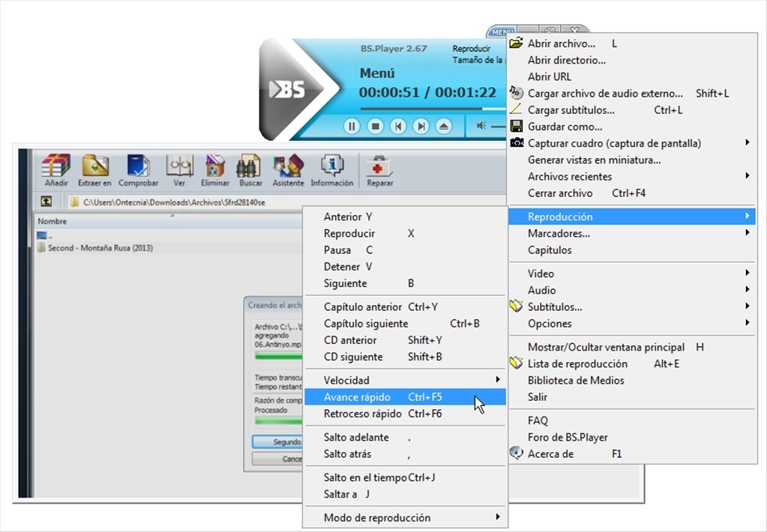Viewport: 767px width, 532px height.
Task: Click the BS.Player seek progress bar
Action: click(x=433, y=109)
